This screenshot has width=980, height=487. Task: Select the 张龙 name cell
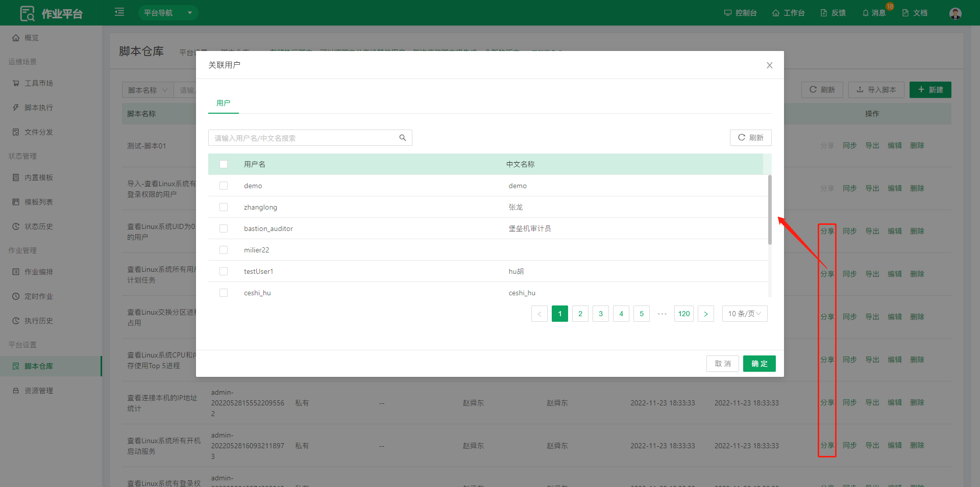pyautogui.click(x=516, y=207)
